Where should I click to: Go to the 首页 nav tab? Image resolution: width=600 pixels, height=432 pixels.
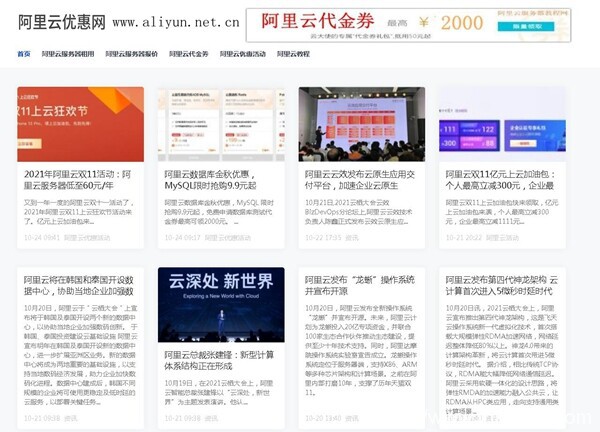pos(24,54)
